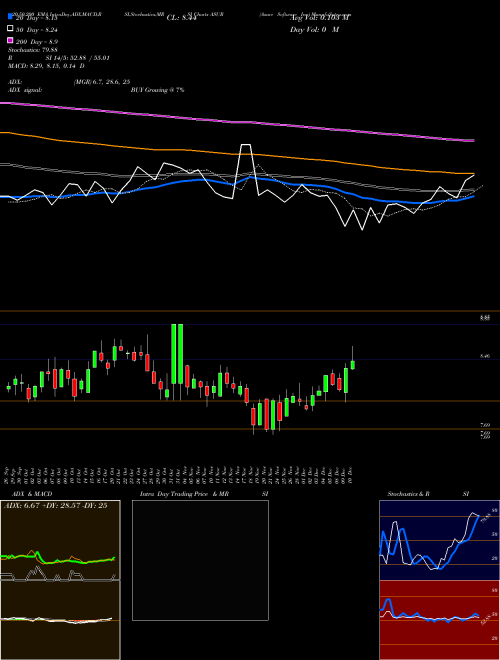Click the 'Intra Day Trading Price & MR' title
Viewport: 500px width, 660px height.
click(x=184, y=494)
